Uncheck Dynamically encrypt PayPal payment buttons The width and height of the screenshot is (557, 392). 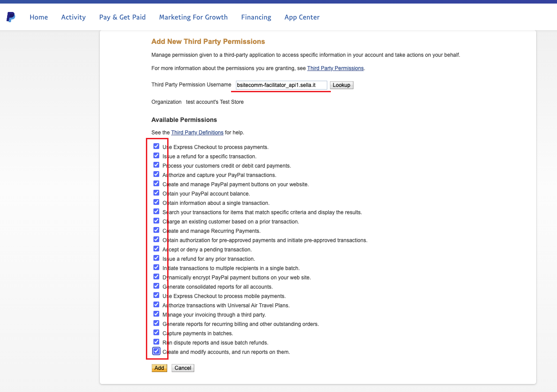tap(156, 277)
